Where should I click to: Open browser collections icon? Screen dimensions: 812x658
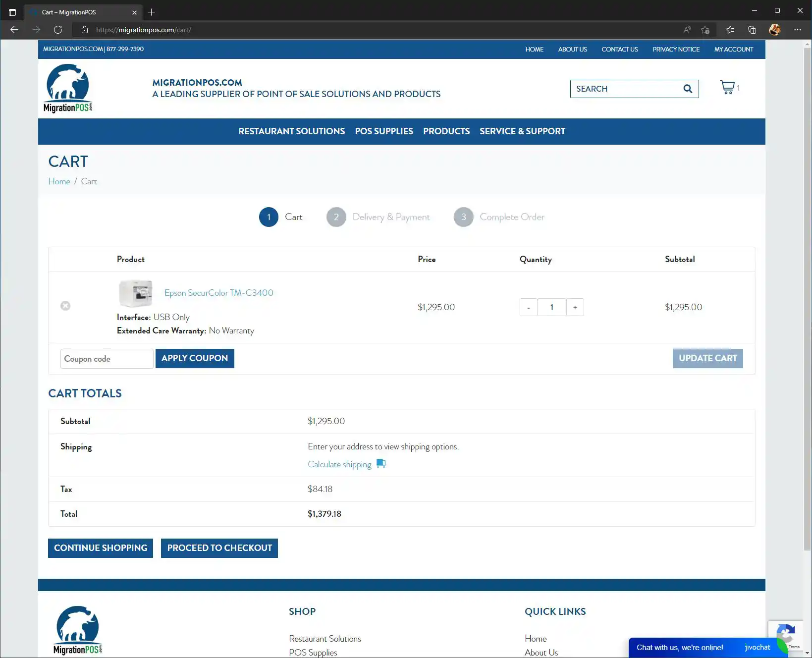[x=752, y=30]
